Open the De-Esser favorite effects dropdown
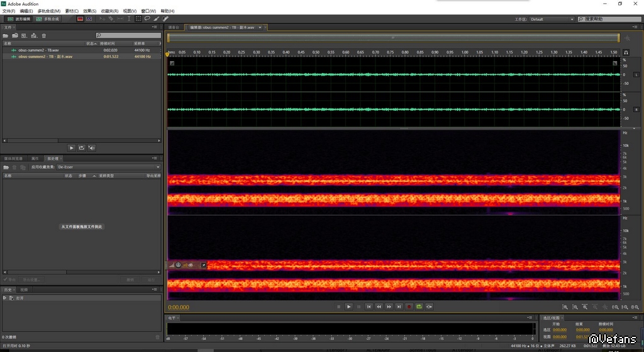The height and width of the screenshot is (352, 644). 108,167
